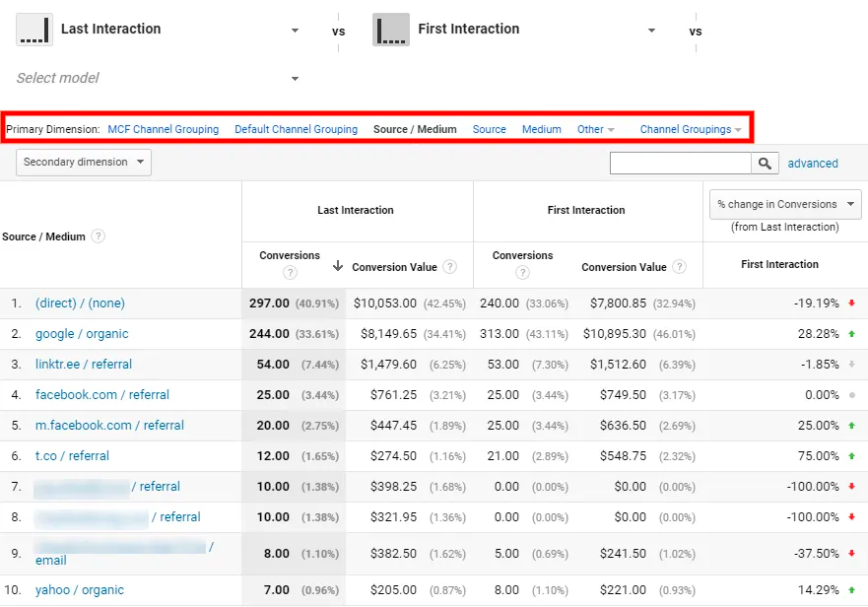This screenshot has width=868, height=607.
Task: Click the -37.50% change value
Action: point(817,553)
